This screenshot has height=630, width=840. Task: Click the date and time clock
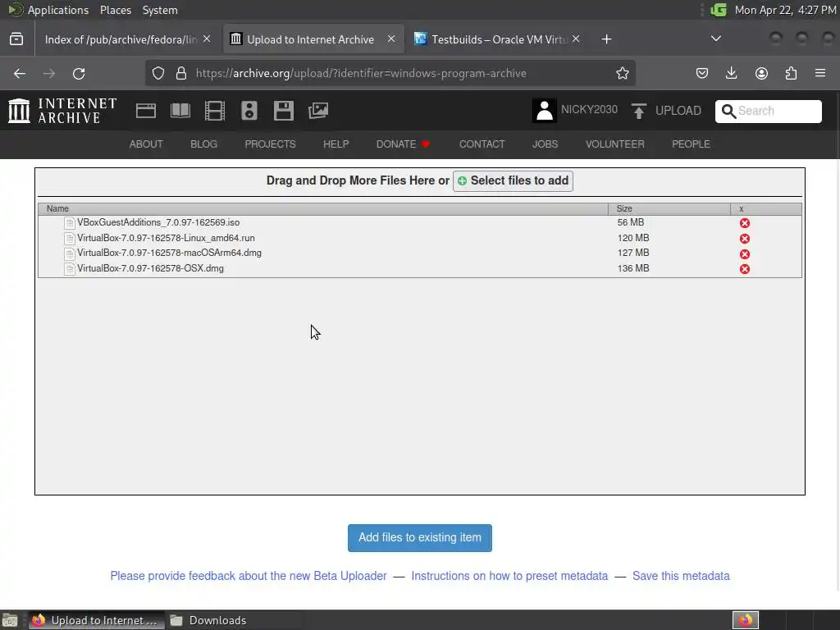tap(785, 10)
